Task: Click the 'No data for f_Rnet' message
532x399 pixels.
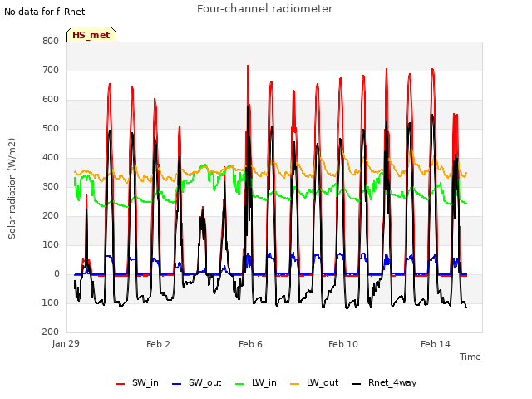Action: pos(44,12)
